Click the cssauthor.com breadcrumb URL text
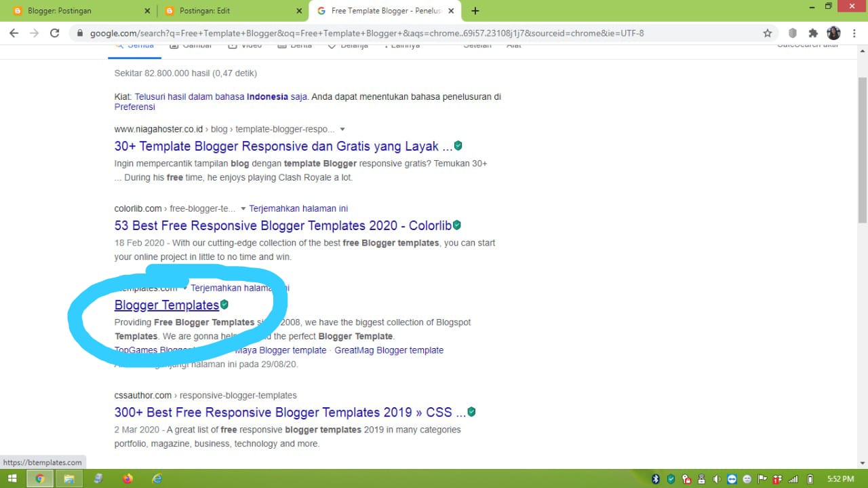Image resolution: width=868 pixels, height=488 pixels. 205,395
